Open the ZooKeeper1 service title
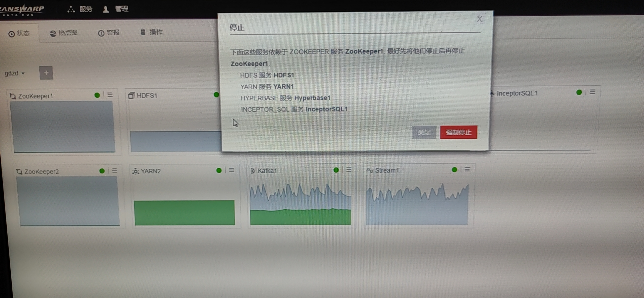 [36, 96]
